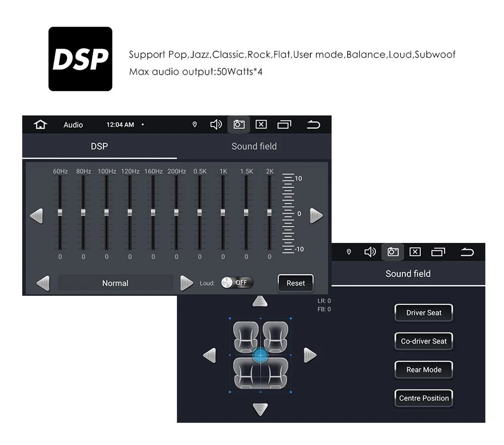The width and height of the screenshot is (504, 445).
Task: Go back using return arrow in Audio window
Action: [x=313, y=124]
